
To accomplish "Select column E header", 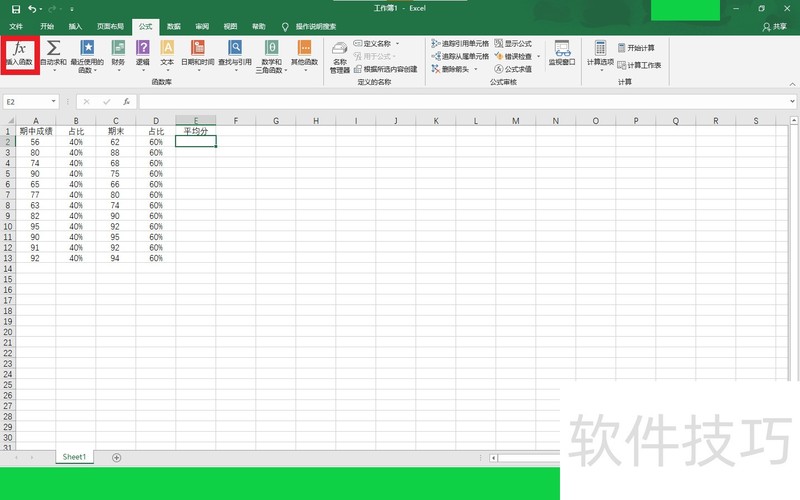I will point(196,121).
